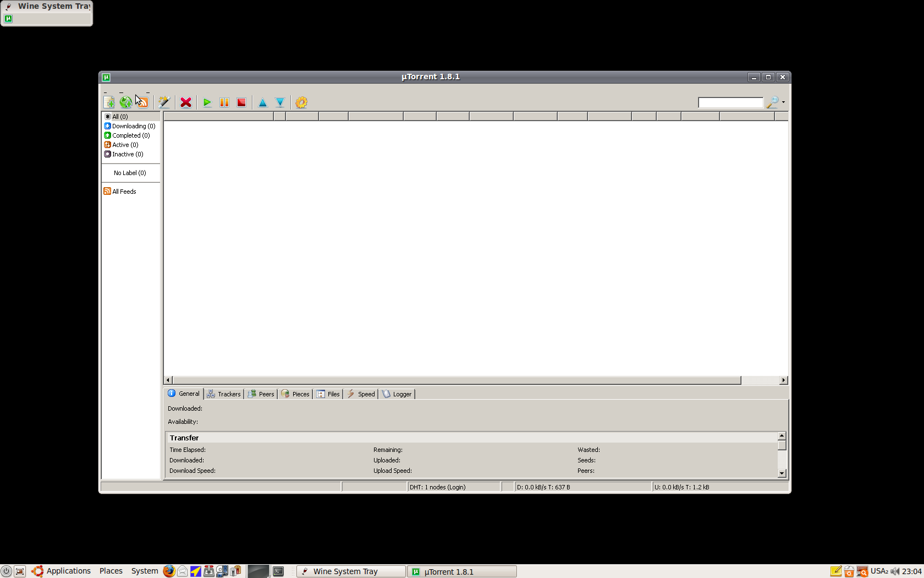Image resolution: width=924 pixels, height=578 pixels.
Task: Click the Transfer panel scroll down arrow
Action: (782, 473)
